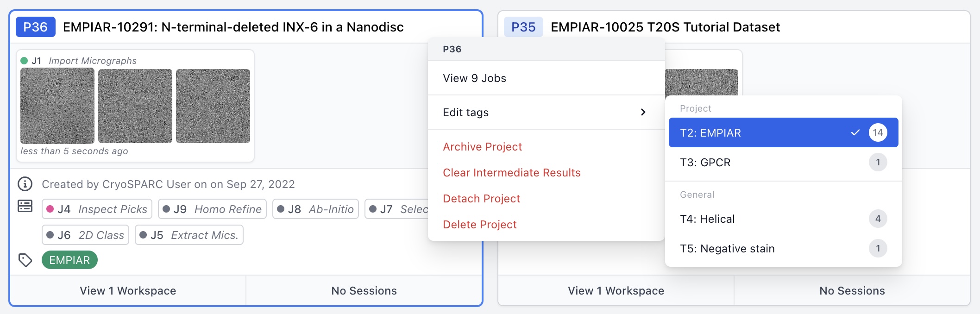Click the T2 EMPIAR tag count badge
This screenshot has width=980, height=314.
[878, 133]
